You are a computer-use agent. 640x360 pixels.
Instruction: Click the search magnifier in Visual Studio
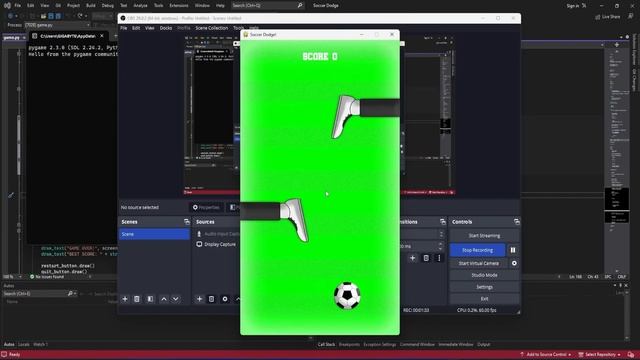click(300, 5)
